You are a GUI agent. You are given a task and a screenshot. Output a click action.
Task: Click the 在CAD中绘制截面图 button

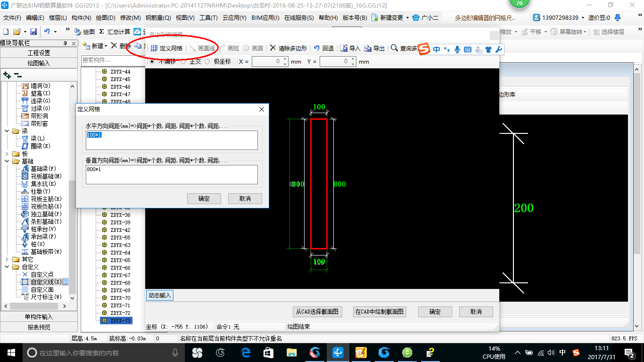click(x=380, y=312)
